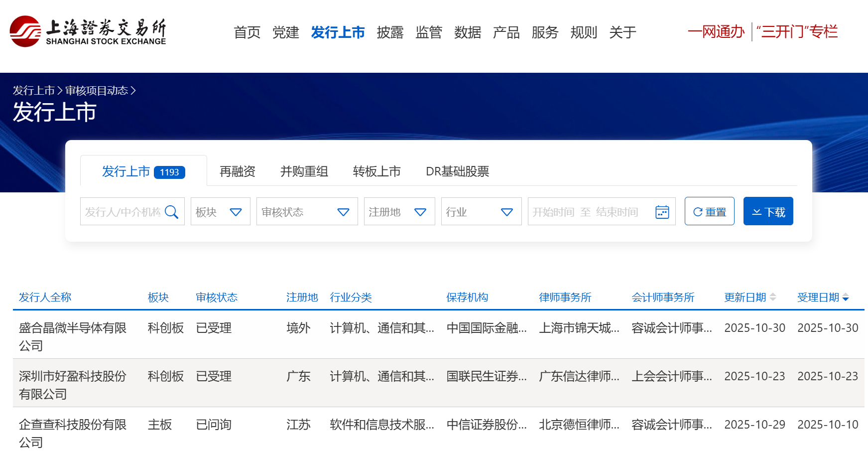
Task: Open the 审核状态 filter dropdown
Action: point(307,211)
